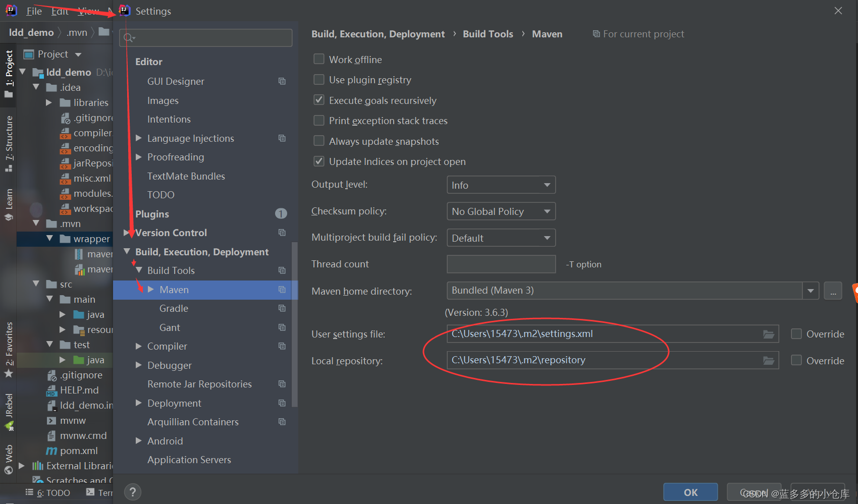Uncheck Execute goals recursively
858x504 pixels.
tap(319, 100)
